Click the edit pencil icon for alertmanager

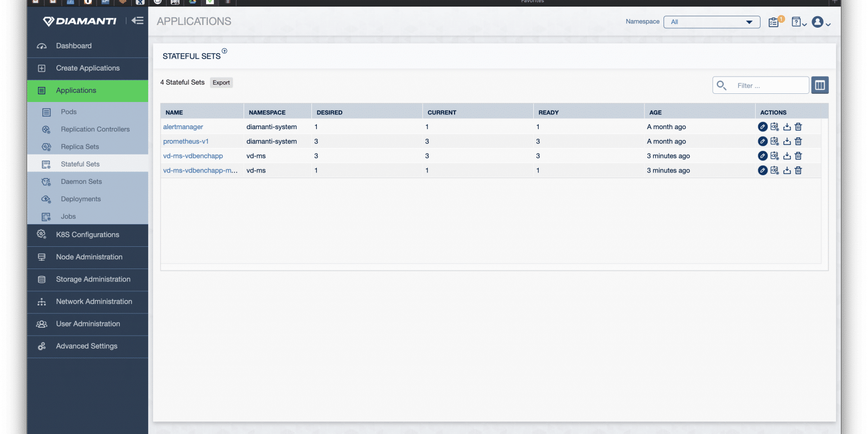click(x=763, y=127)
